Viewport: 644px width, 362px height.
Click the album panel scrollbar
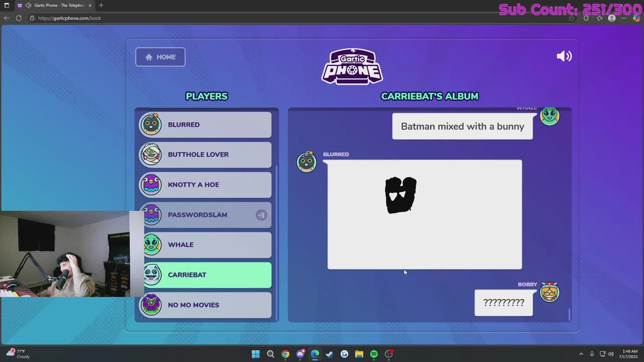coord(570,314)
